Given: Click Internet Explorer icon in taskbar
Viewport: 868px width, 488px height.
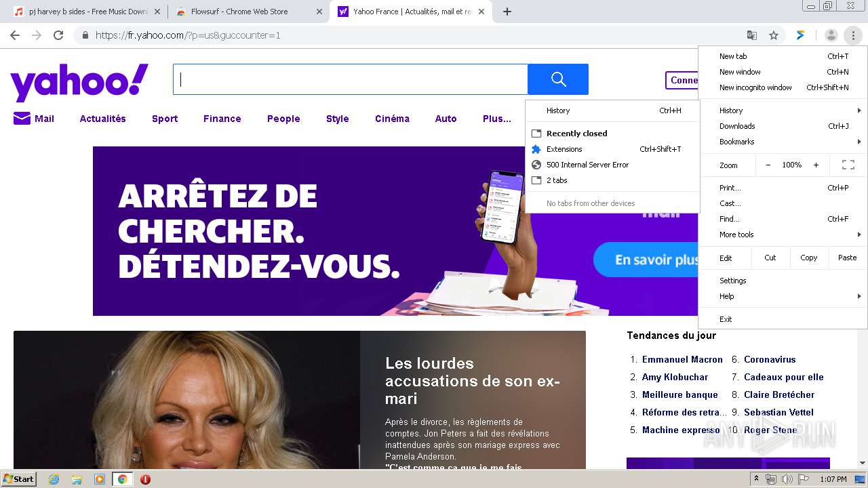Looking at the screenshot, I should point(54,479).
